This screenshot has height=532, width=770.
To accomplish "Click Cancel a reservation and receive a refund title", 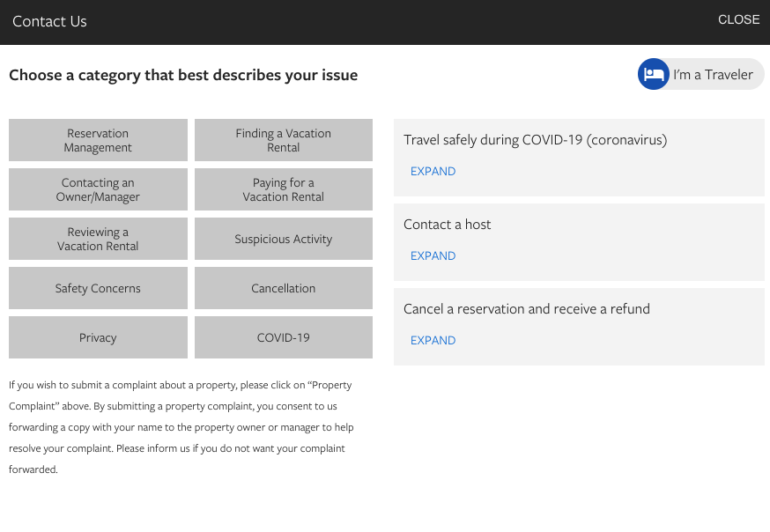I will (x=527, y=308).
